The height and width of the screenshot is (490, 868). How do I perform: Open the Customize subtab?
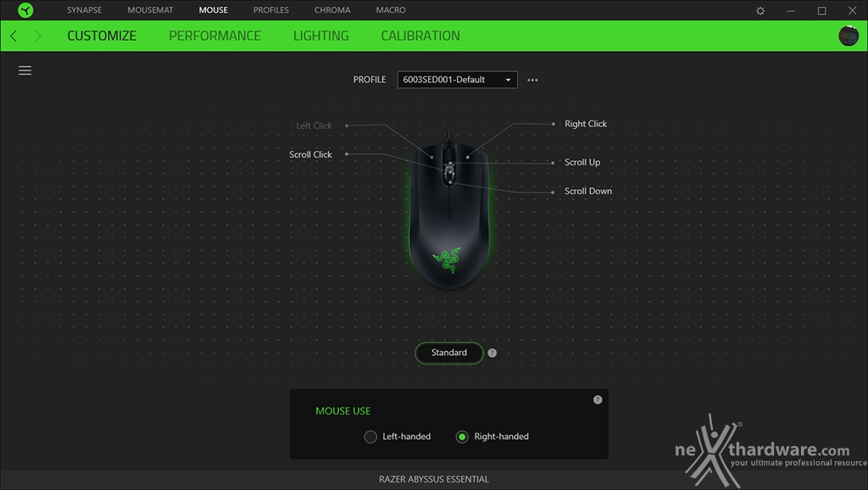pyautogui.click(x=102, y=36)
